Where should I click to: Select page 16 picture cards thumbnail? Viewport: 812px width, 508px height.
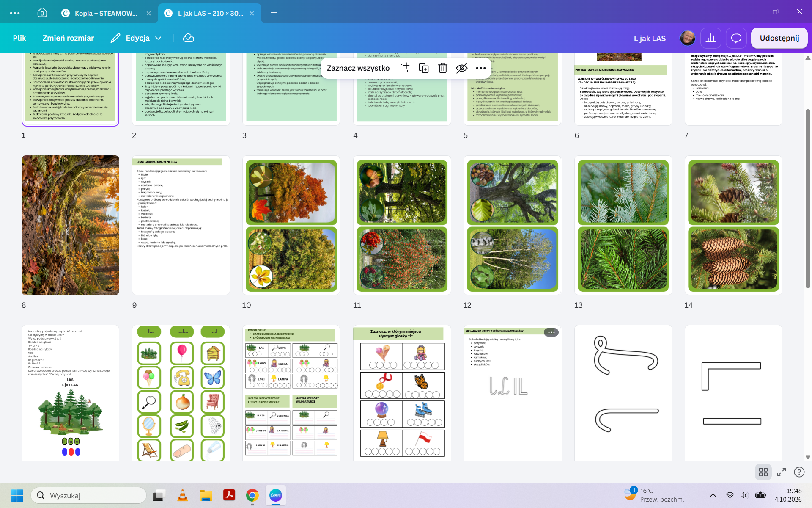(x=181, y=393)
